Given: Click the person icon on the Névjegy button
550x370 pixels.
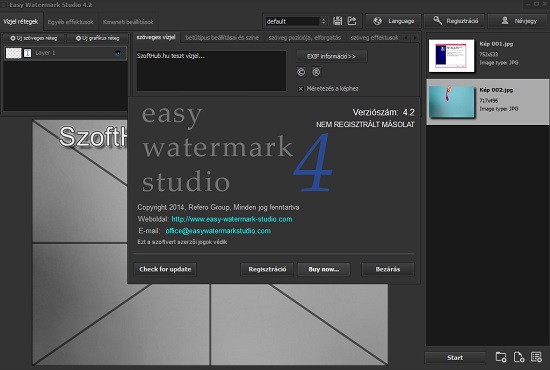Looking at the screenshot, I should pos(505,21).
